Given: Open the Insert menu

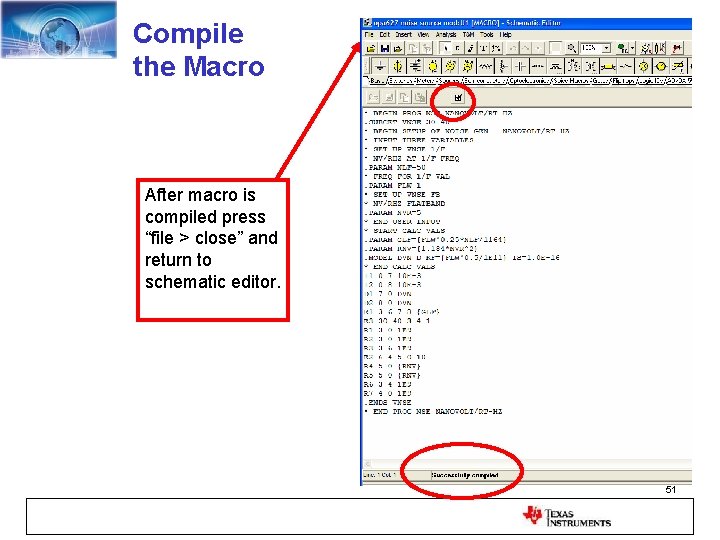Looking at the screenshot, I should tap(403, 34).
